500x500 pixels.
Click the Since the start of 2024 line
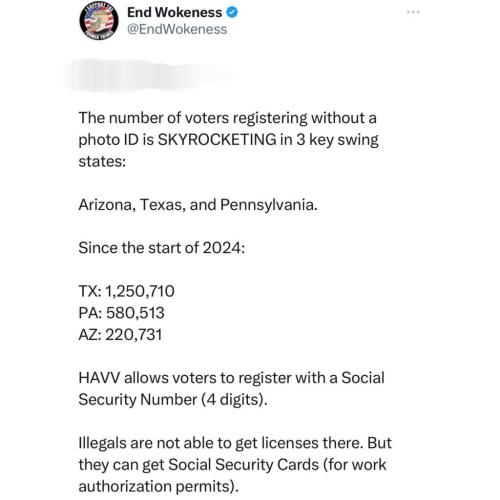162,248
